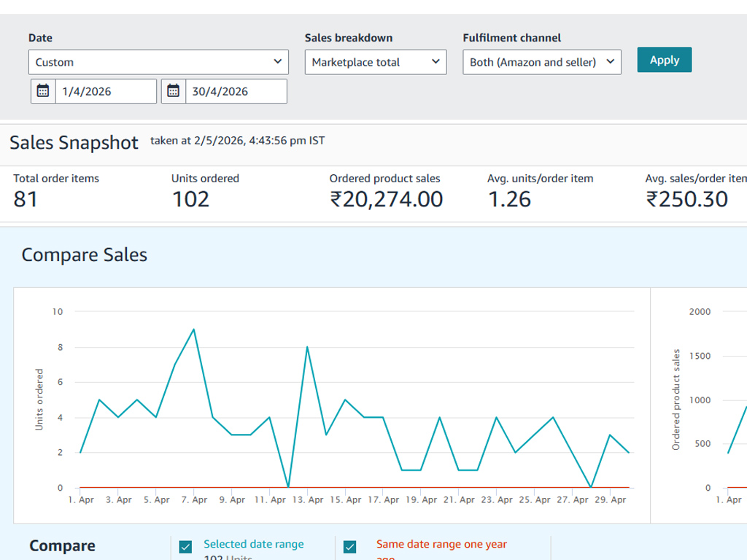Toggle the Same date range one year ago checkbox
The height and width of the screenshot is (560, 747).
[x=349, y=547]
